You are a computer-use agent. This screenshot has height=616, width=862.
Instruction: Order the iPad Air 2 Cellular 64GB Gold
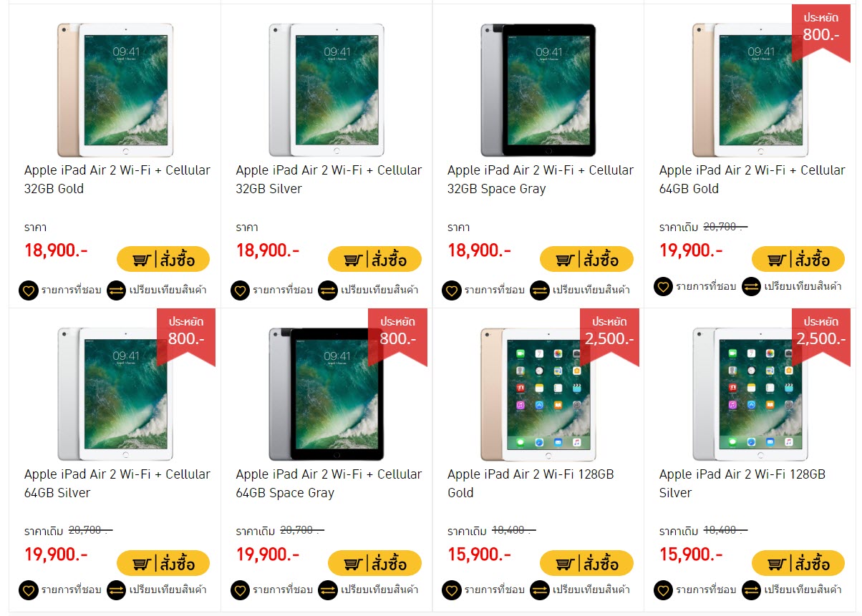(x=798, y=259)
